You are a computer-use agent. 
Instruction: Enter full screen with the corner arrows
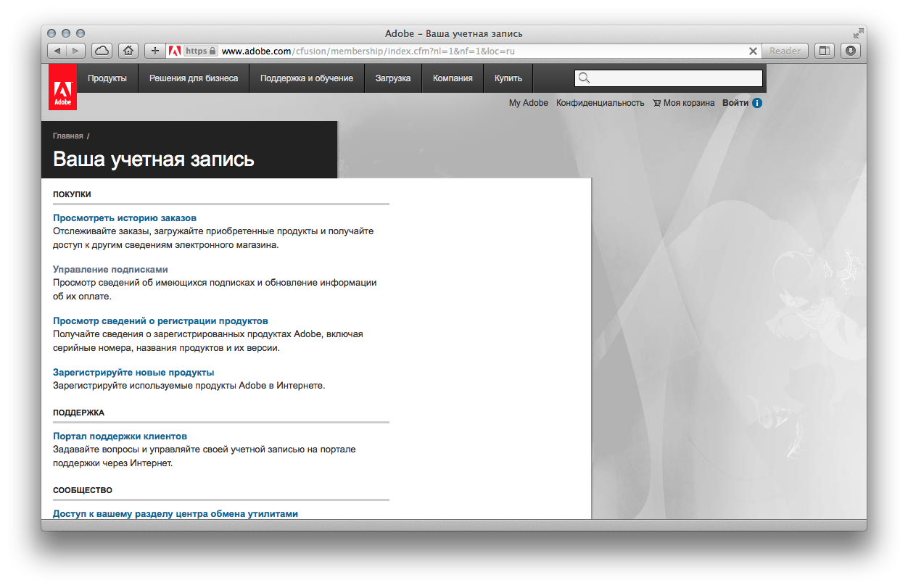point(858,33)
